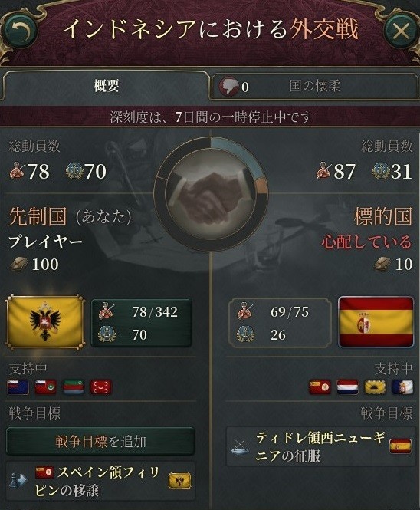Select the Portugal supporter flag
This screenshot has height=510, width=420.
[402, 387]
